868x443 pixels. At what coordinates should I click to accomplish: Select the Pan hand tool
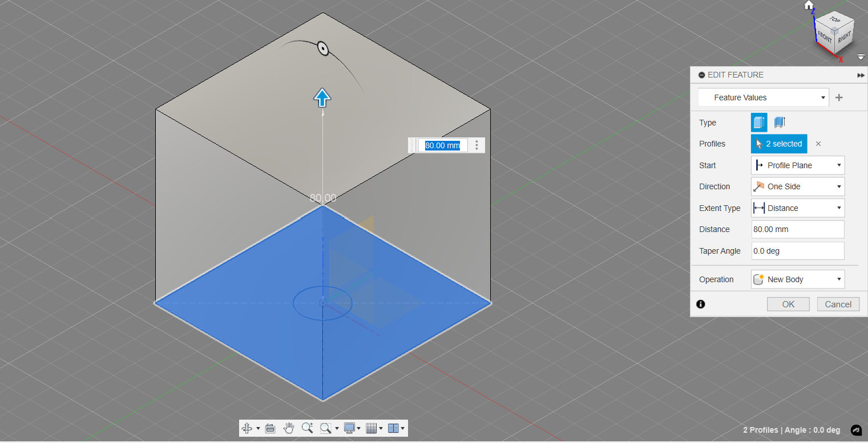click(289, 428)
